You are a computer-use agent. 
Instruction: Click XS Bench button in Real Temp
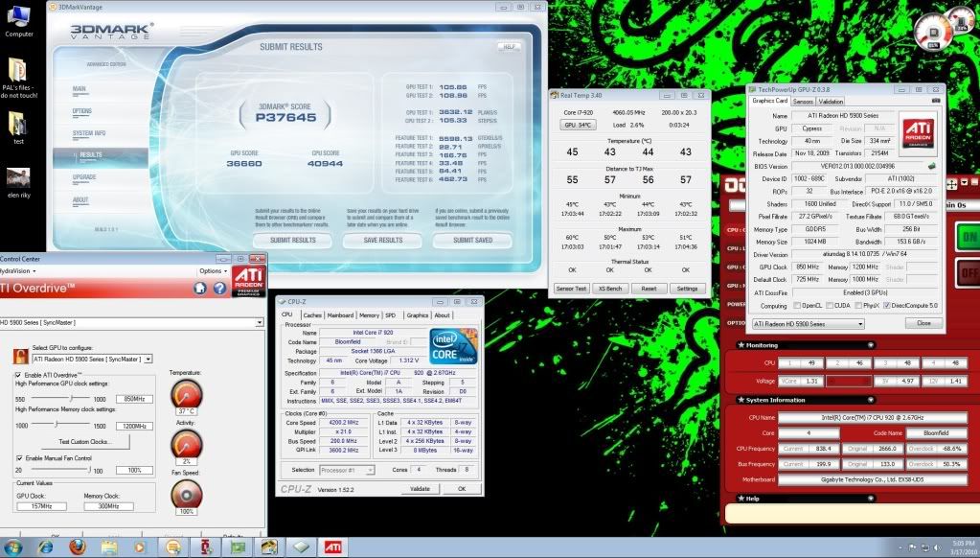pyautogui.click(x=610, y=289)
